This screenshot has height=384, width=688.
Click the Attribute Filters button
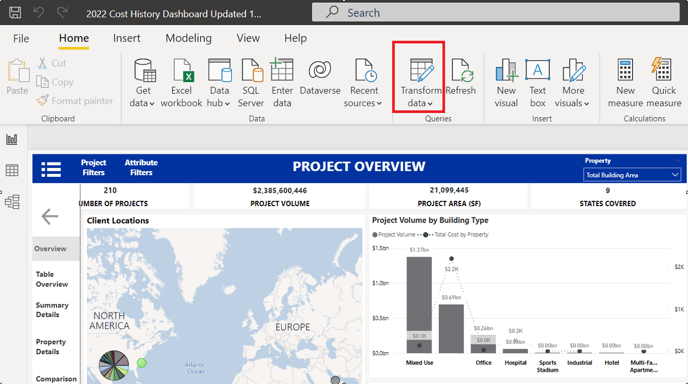click(x=141, y=168)
